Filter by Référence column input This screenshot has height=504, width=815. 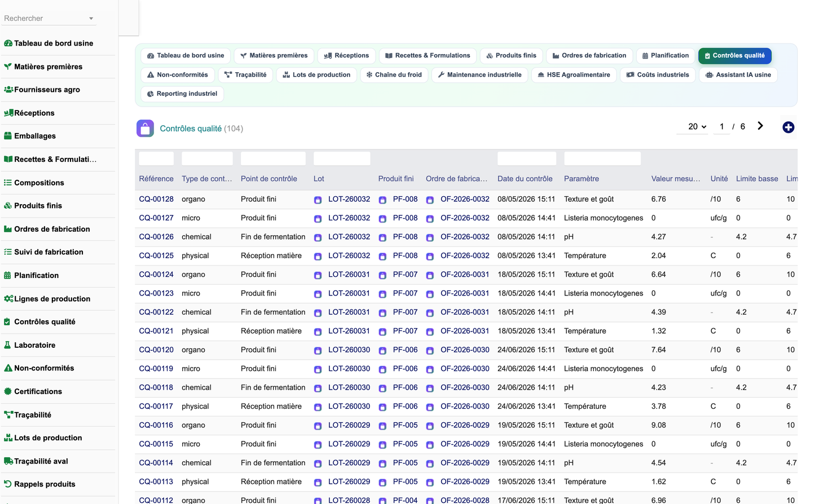(x=156, y=158)
